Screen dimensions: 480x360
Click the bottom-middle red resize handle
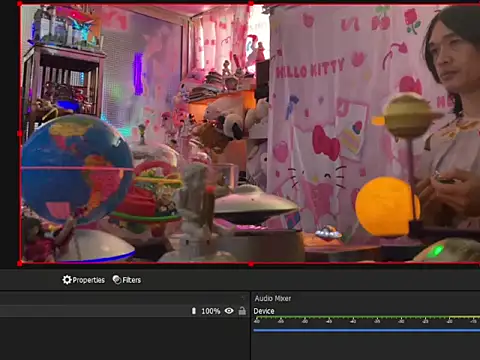(x=251, y=264)
